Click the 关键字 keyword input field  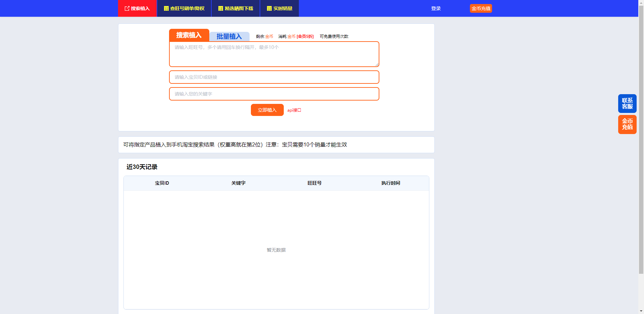pos(274,94)
